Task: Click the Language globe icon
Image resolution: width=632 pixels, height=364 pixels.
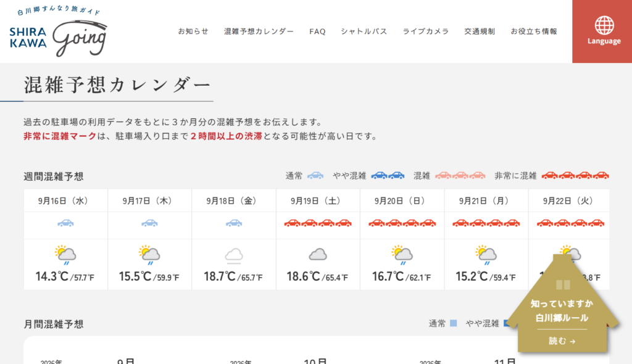Action: pos(604,25)
